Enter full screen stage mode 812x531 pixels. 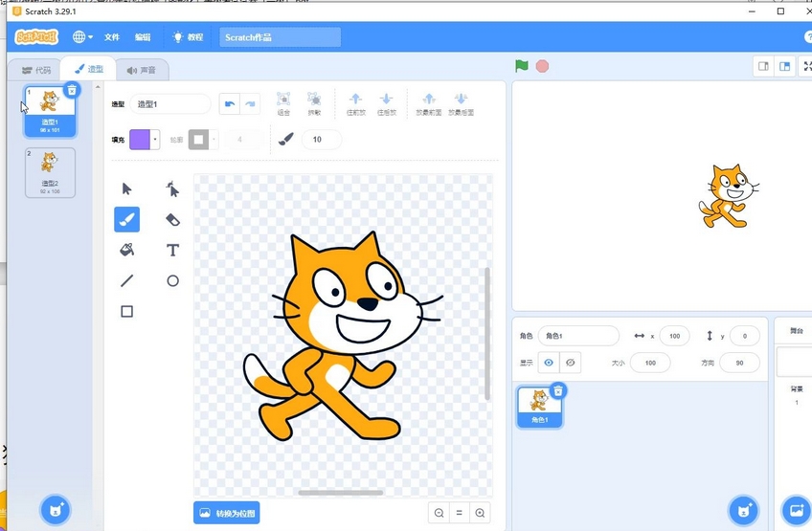pos(807,66)
